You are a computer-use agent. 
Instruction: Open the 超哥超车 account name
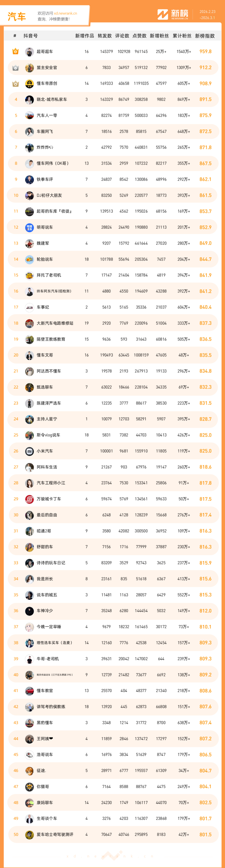click(x=45, y=52)
